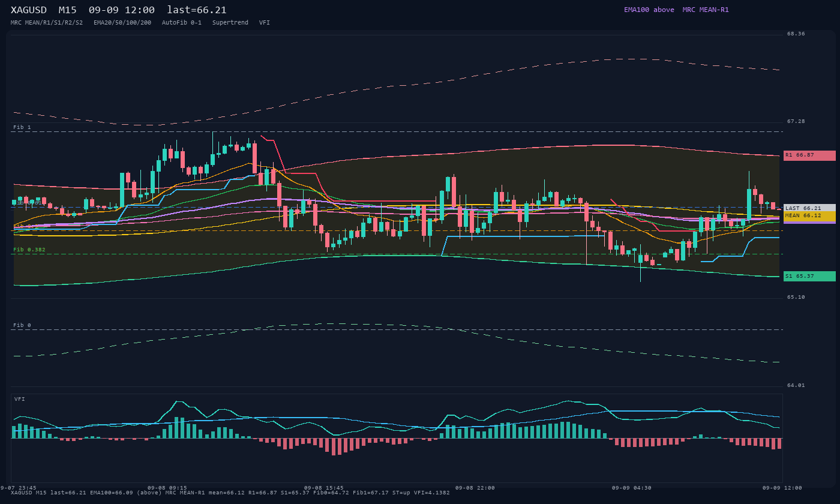
Task: Click the gray 'LAST 66.21' price tag
Action: pyautogui.click(x=809, y=208)
